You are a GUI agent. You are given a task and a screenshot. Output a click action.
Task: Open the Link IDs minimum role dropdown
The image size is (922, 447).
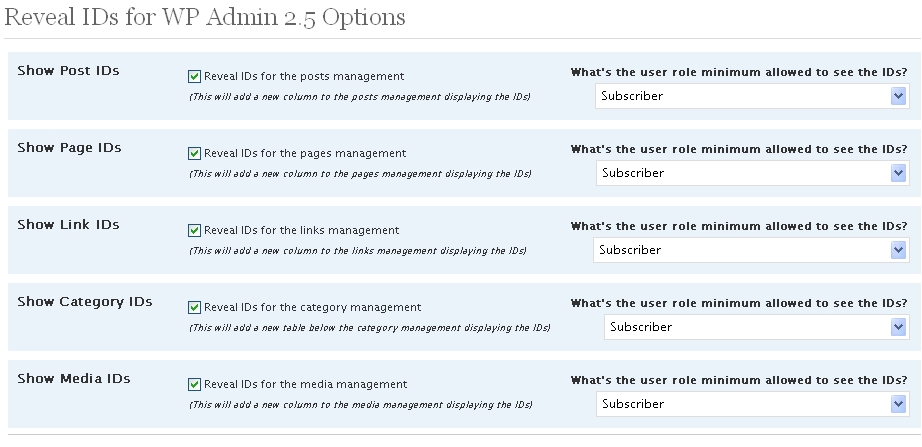coord(751,250)
